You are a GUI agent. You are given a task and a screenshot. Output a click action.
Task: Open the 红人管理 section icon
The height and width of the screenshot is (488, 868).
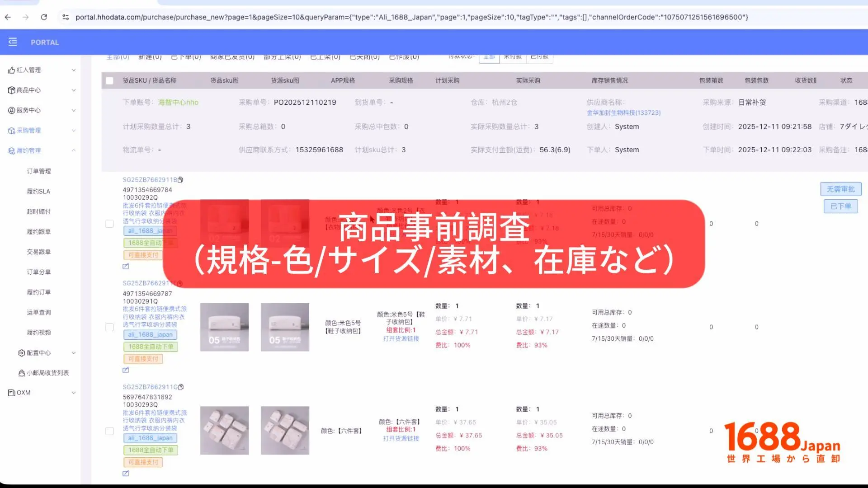point(11,70)
